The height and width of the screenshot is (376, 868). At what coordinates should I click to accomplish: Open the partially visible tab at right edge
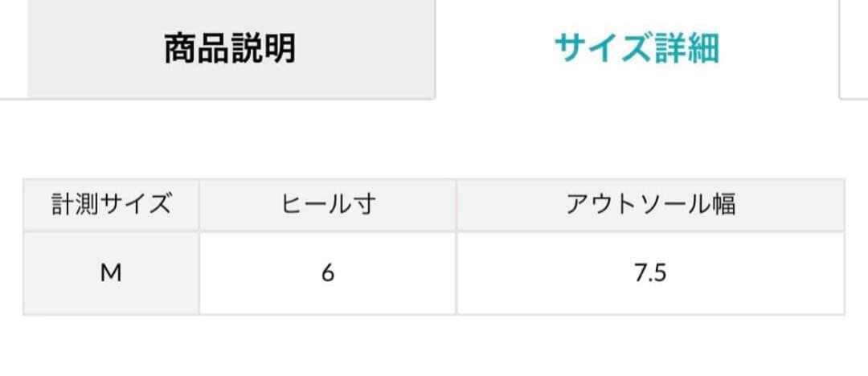[854, 48]
